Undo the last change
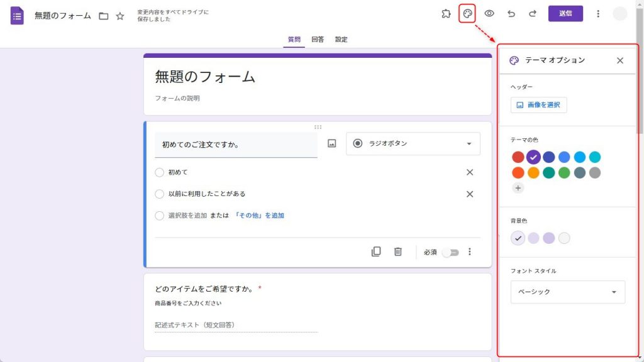 pos(511,14)
